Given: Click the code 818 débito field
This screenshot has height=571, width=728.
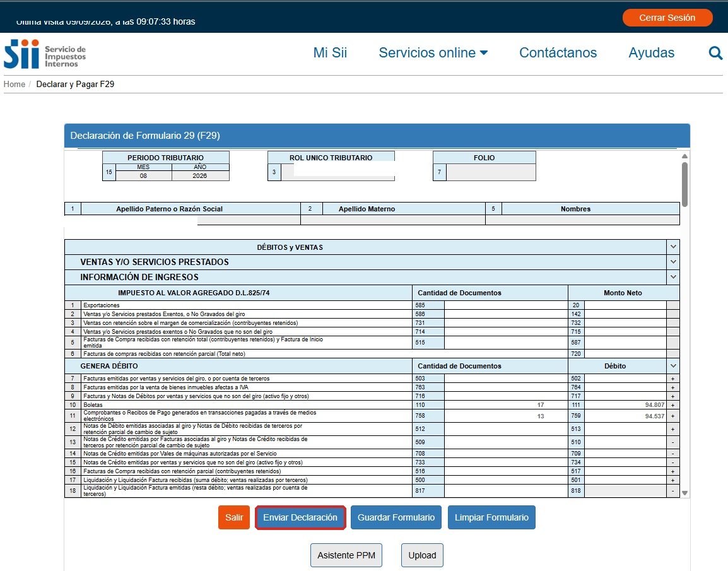Looking at the screenshot, I should [625, 491].
